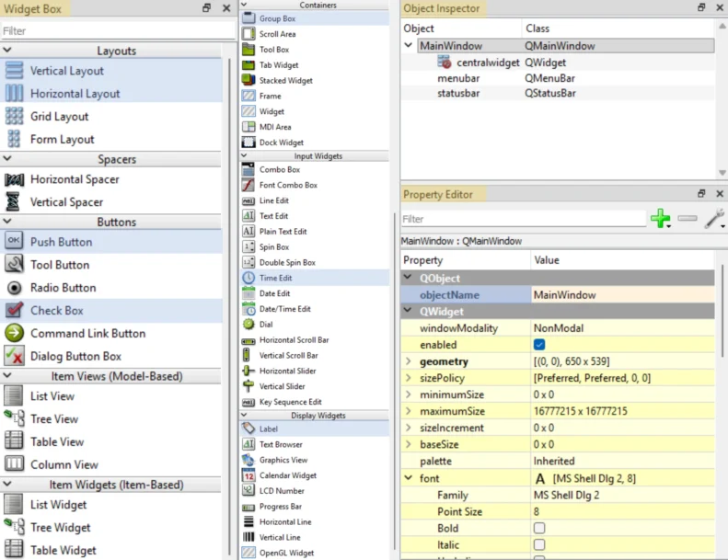Choose the Combo Box input icon

tap(248, 169)
